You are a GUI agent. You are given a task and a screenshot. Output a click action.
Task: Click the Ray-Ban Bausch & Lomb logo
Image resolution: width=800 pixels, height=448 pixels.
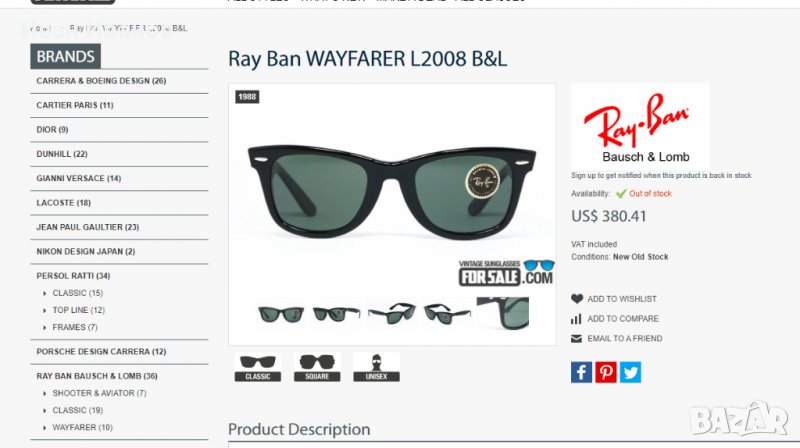pos(640,127)
